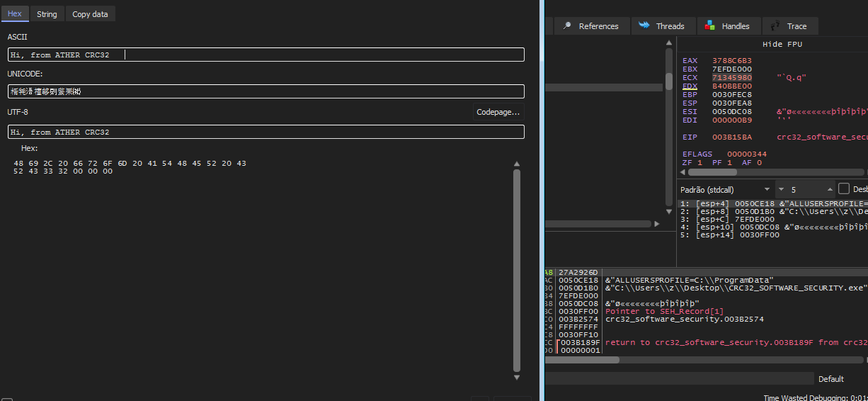Select the ESP register value 0030FEA8
The width and height of the screenshot is (868, 401).
pos(732,103)
